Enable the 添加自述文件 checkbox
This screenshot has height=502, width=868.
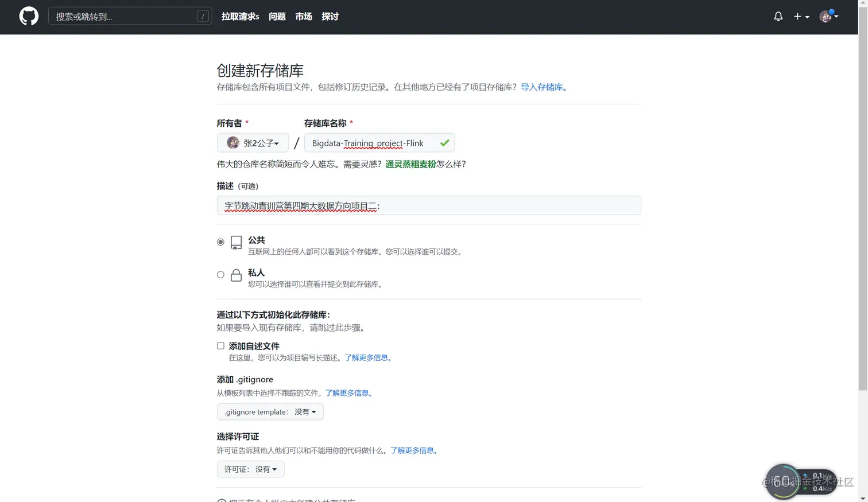220,345
